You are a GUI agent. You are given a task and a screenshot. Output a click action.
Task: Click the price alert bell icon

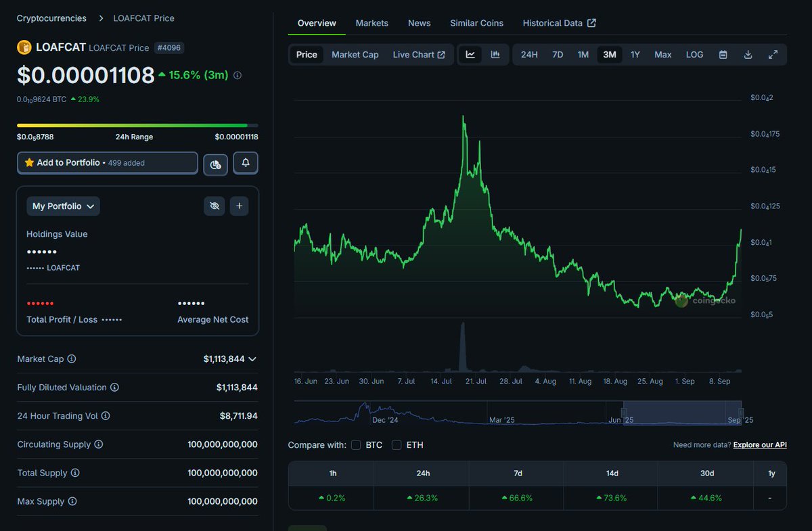click(x=246, y=163)
